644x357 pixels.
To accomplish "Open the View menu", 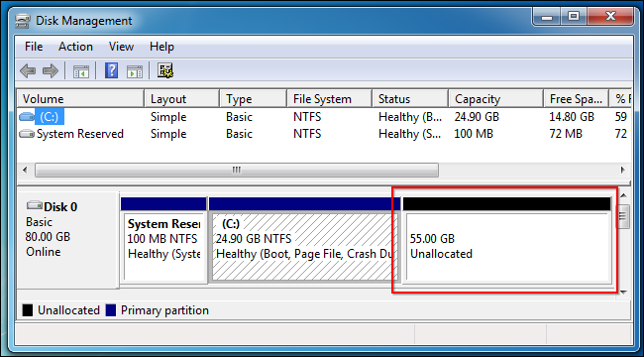I will tap(121, 47).
